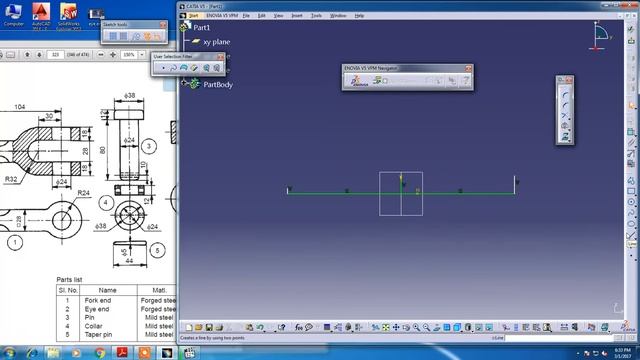Click the compass in the top-right viewport corner
This screenshot has width=640, height=360.
[600, 36]
